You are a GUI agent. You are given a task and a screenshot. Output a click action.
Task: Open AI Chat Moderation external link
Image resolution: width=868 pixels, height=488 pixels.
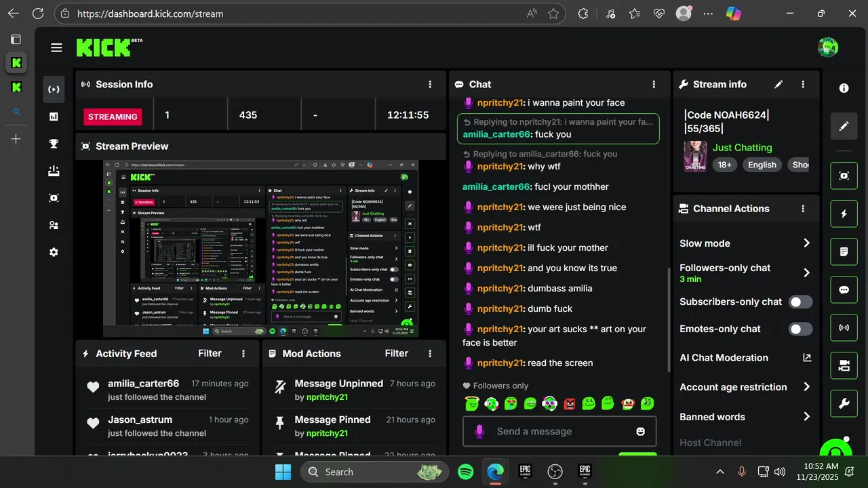(x=806, y=357)
